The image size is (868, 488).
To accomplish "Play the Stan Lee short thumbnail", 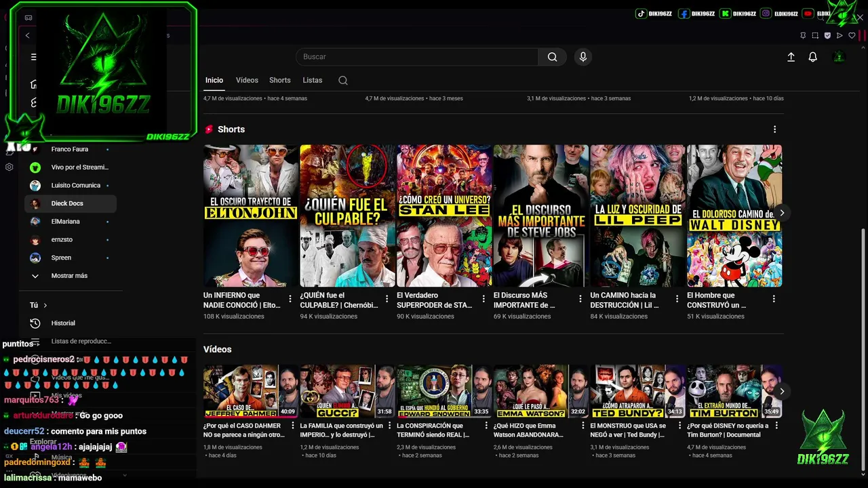I will [444, 216].
